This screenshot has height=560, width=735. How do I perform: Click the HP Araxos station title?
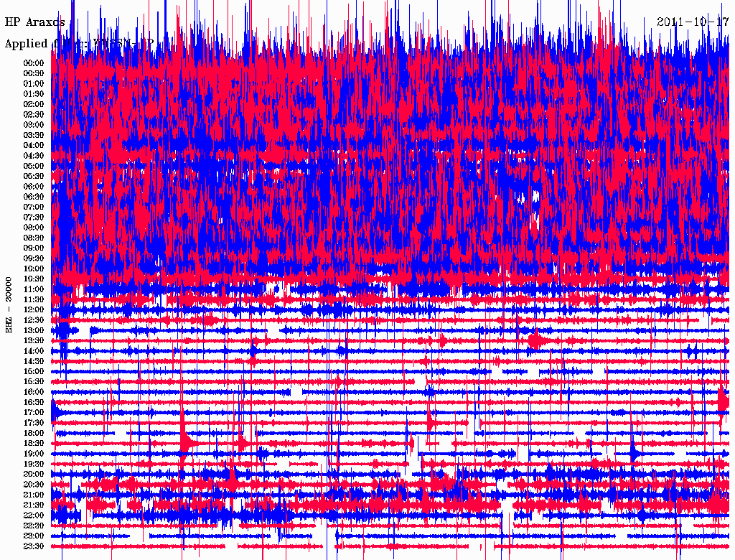pos(35,22)
